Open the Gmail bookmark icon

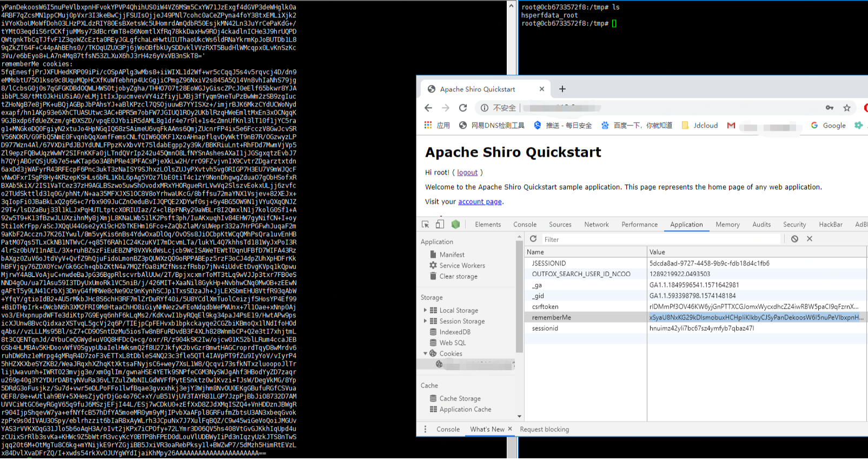click(731, 125)
